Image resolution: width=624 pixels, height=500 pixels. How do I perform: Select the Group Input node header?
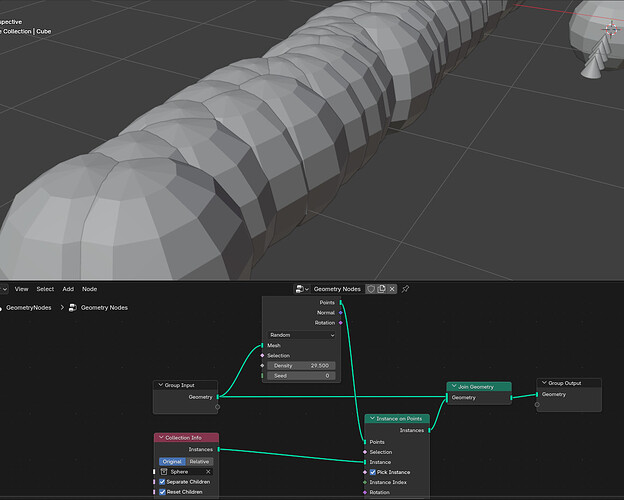[x=185, y=385]
